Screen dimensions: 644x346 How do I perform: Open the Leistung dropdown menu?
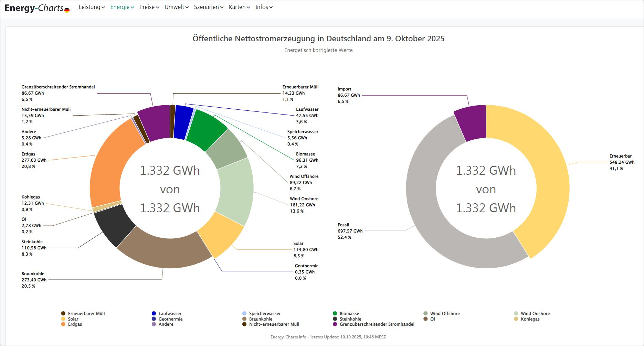point(92,7)
